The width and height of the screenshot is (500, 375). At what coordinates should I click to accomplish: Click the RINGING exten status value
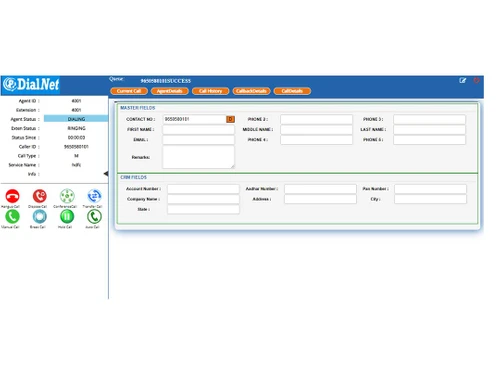(76, 128)
